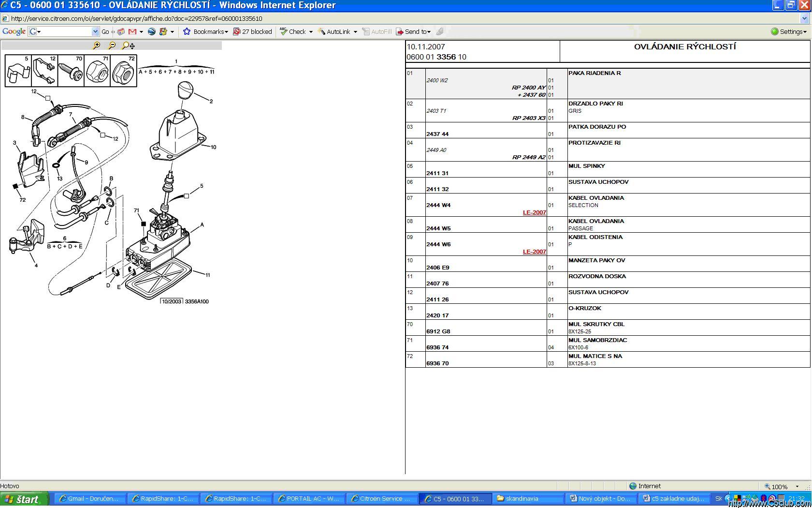This screenshot has width=812, height=508.
Task: Switch to the PORTAIL AC taskbar window
Action: (x=309, y=499)
